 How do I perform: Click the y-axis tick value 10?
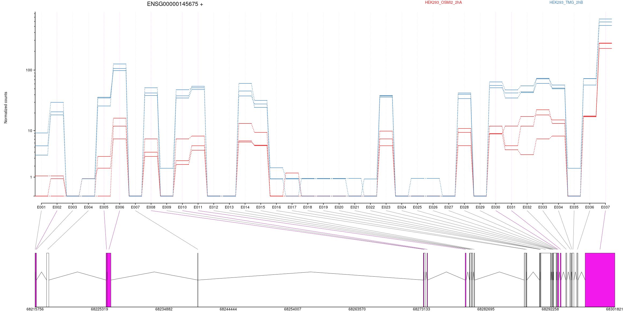[x=30, y=131]
